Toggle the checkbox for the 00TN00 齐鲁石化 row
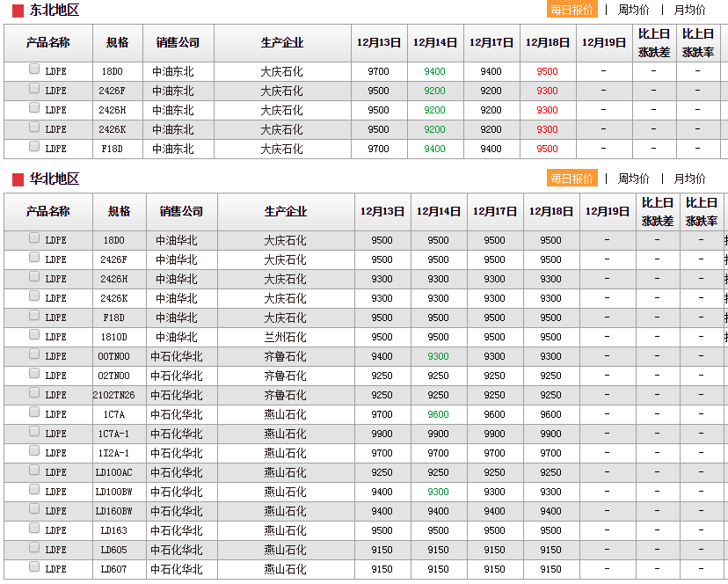This screenshot has height=584, width=728. coord(34,354)
